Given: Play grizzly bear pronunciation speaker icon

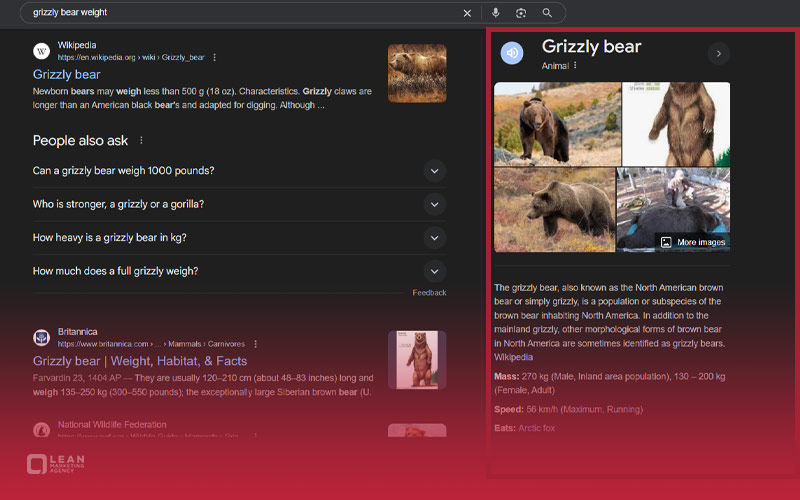Looking at the screenshot, I should point(512,53).
